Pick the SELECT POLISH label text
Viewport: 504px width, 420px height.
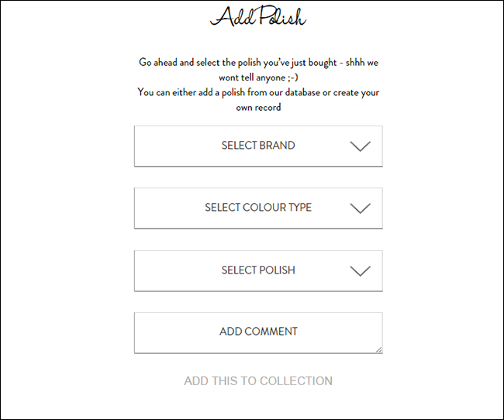pos(258,270)
